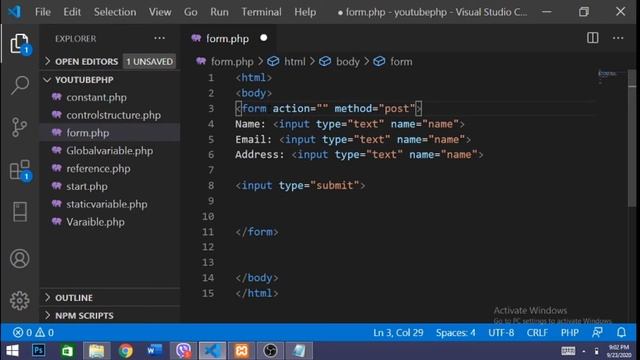Open the Search view in activity bar

pos(20,85)
